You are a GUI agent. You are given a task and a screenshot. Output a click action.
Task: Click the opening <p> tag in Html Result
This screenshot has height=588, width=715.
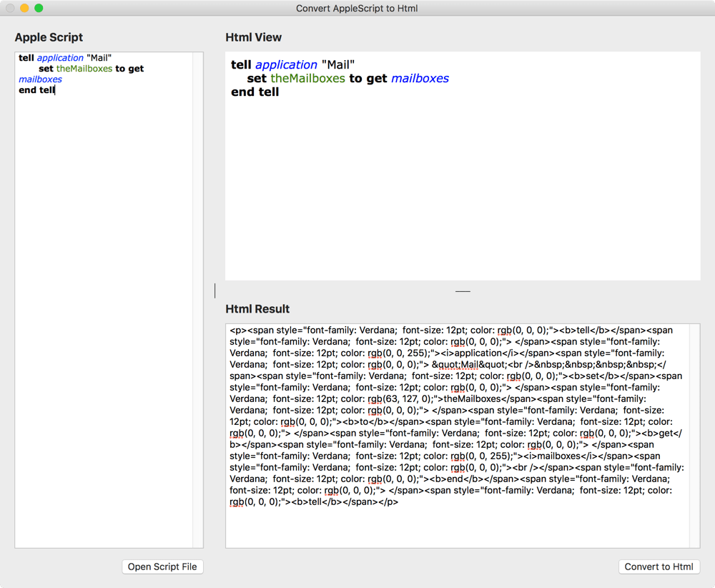pos(237,330)
